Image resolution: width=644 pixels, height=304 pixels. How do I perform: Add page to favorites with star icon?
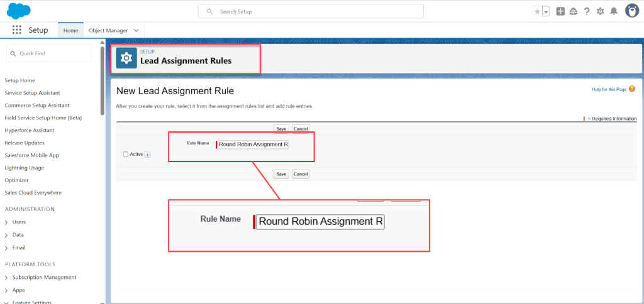pyautogui.click(x=537, y=11)
